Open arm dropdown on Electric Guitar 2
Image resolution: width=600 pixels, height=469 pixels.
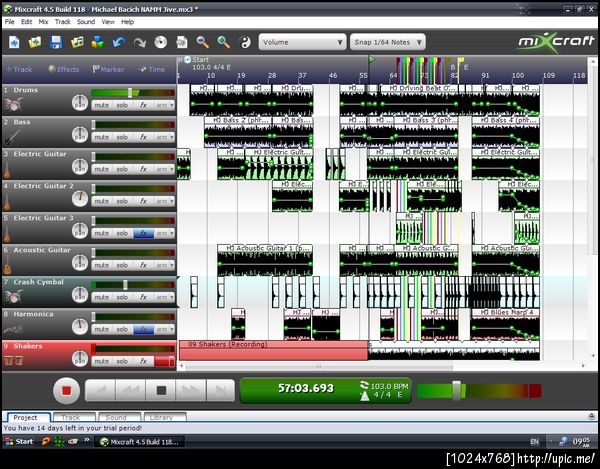[x=172, y=202]
